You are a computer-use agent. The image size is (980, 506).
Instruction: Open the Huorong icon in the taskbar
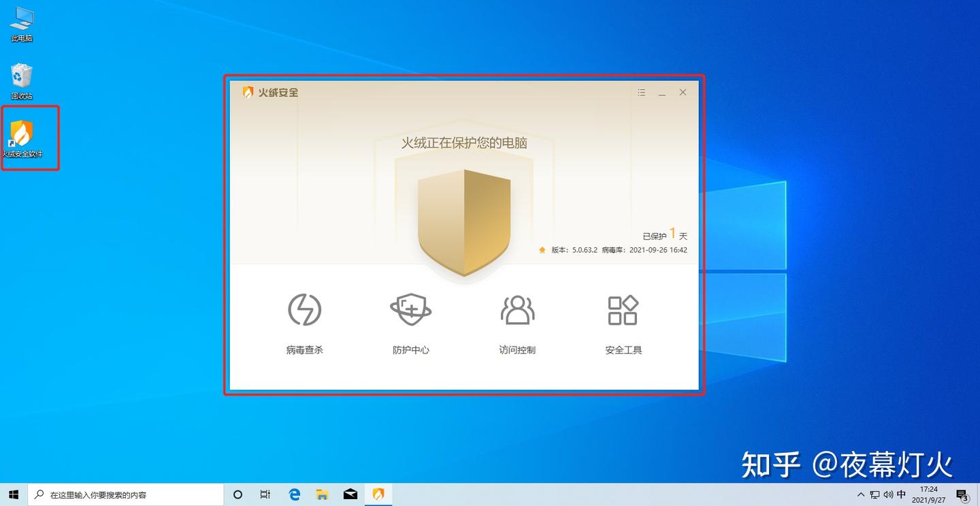click(x=378, y=494)
